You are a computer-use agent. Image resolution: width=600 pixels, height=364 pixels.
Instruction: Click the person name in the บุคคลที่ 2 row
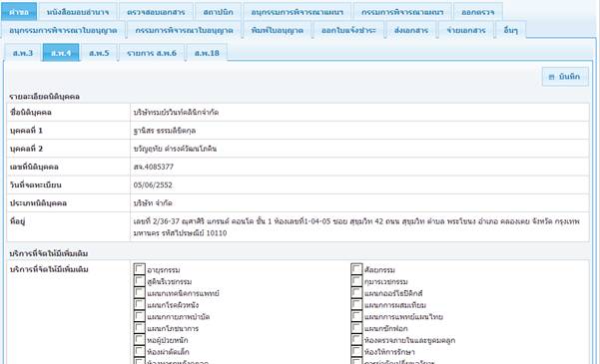tap(175, 149)
